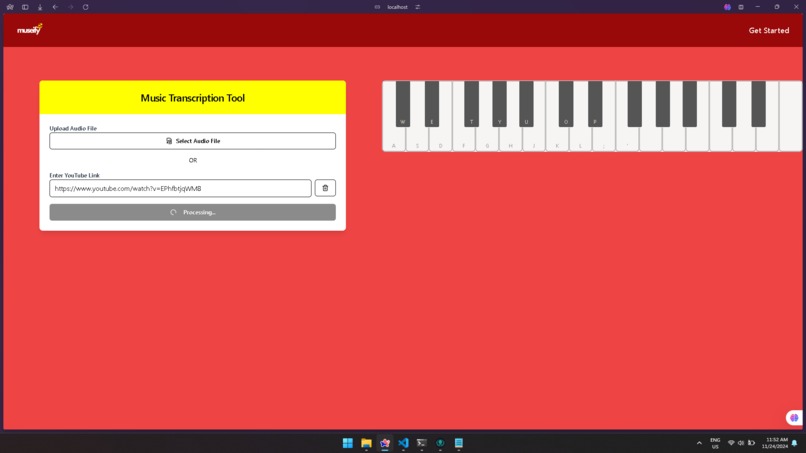The image size is (806, 453).
Task: Reload the localhost page
Action: [x=85, y=7]
